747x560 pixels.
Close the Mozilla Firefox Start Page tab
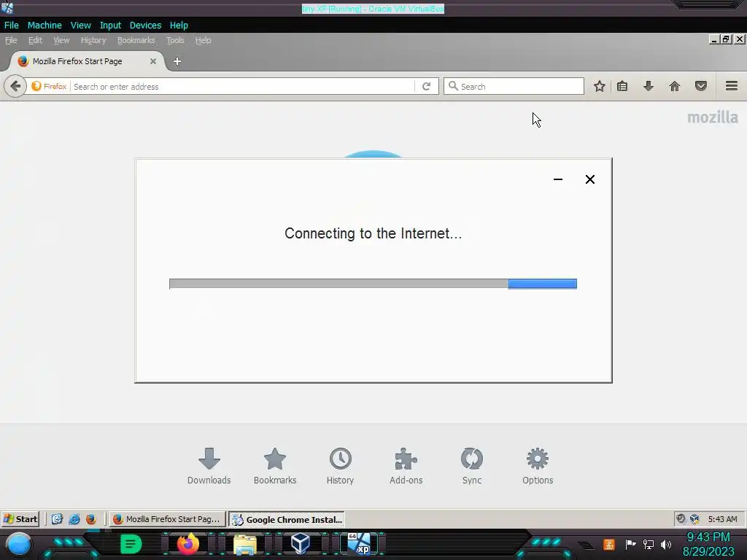pos(153,61)
